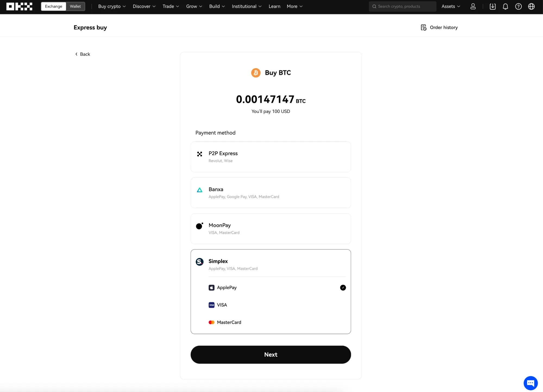
Task: Click the ApplePay payment method icon
Action: (x=212, y=287)
